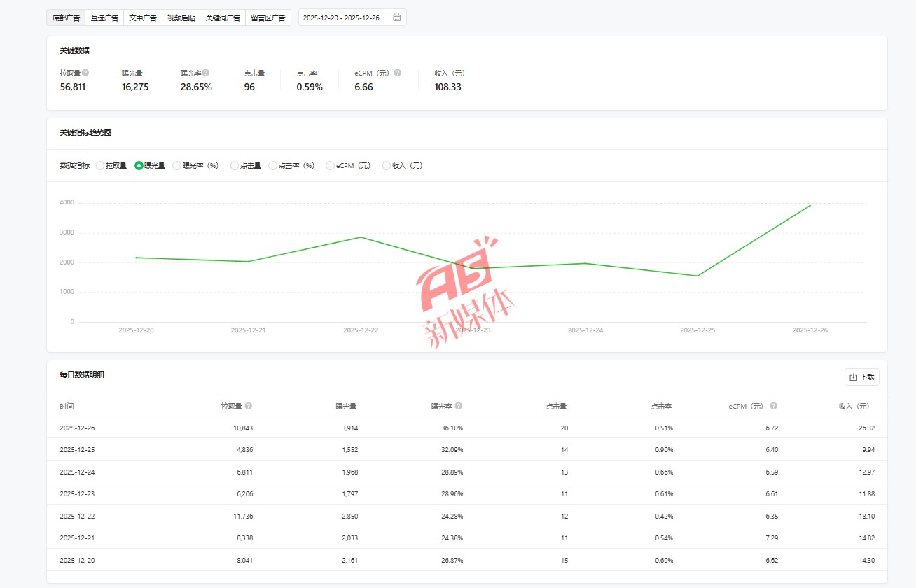Switch to the 视频后贴 tab
The image size is (916, 588).
(181, 17)
